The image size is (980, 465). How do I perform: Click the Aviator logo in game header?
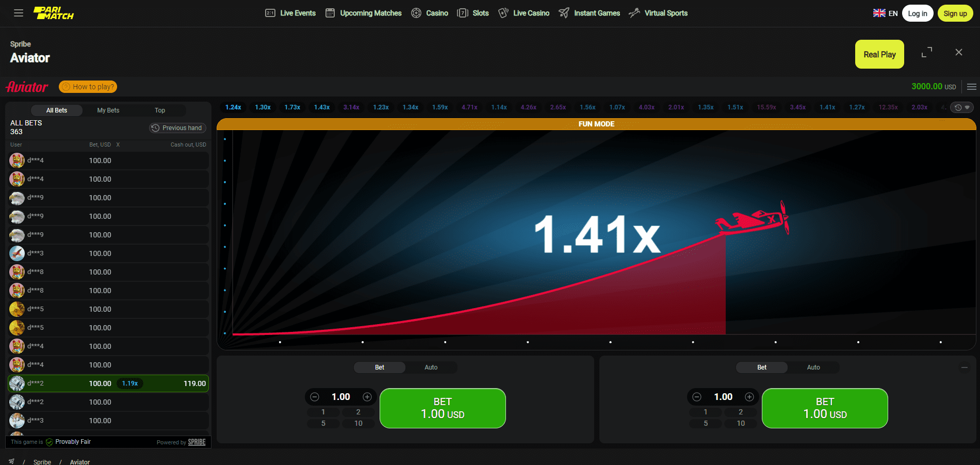tap(27, 87)
